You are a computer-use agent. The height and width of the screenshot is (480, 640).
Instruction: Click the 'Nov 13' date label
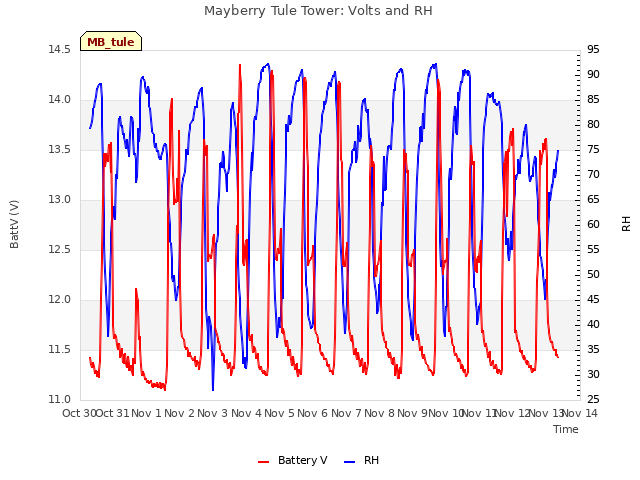(546, 413)
